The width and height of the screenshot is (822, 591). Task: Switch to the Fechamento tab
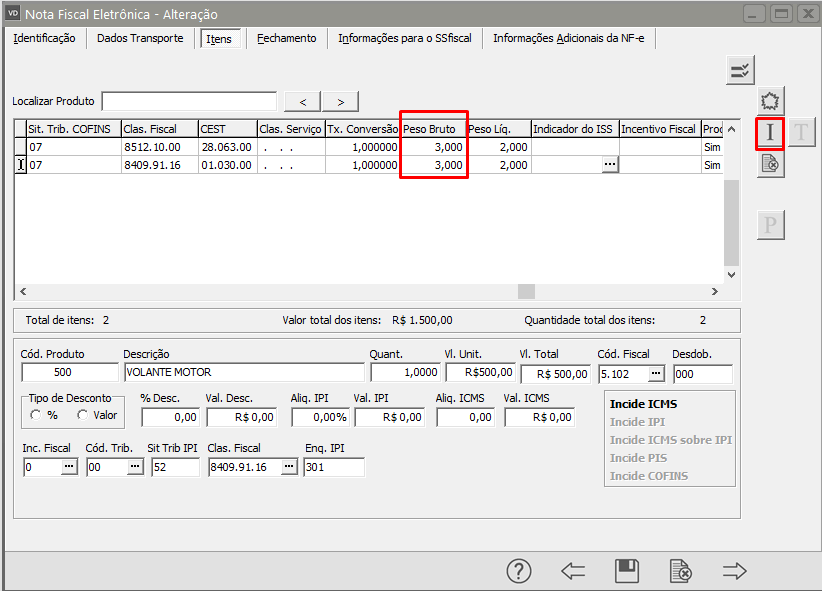tap(286, 38)
